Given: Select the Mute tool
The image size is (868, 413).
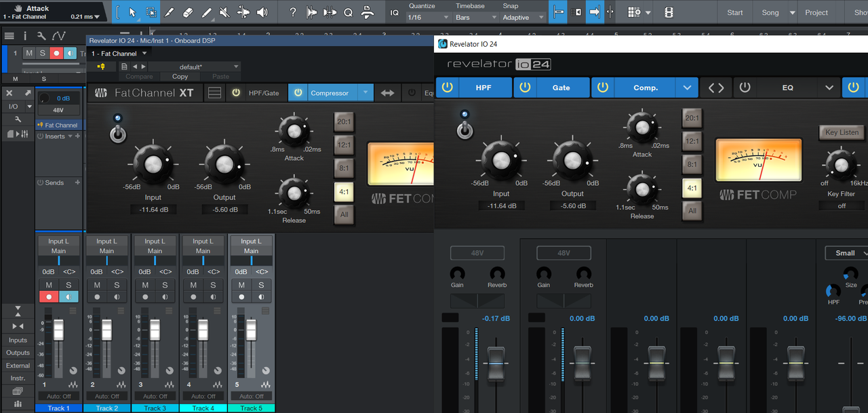Looking at the screenshot, I should coord(225,12).
